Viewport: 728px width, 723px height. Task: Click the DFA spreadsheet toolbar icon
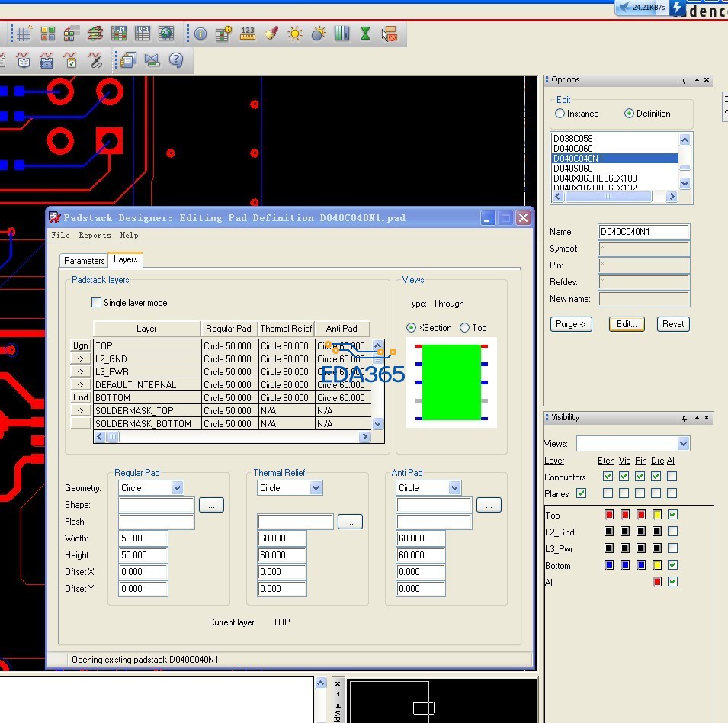click(x=143, y=34)
